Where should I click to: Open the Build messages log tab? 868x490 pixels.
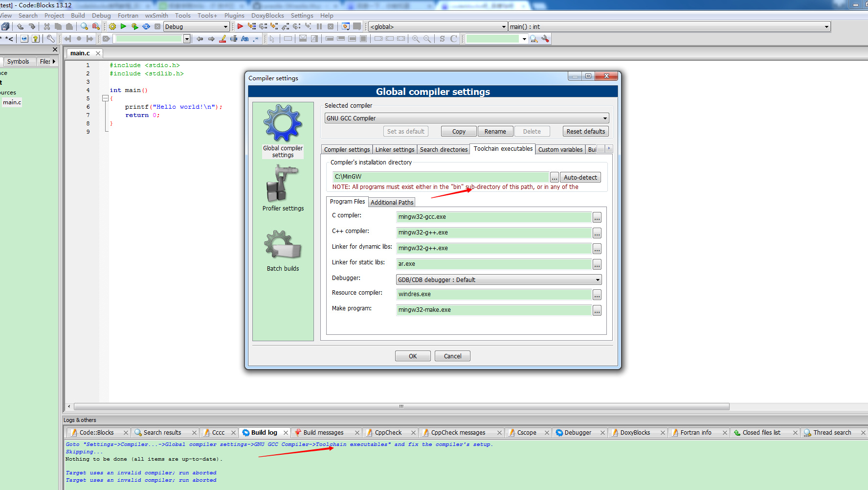pyautogui.click(x=323, y=433)
